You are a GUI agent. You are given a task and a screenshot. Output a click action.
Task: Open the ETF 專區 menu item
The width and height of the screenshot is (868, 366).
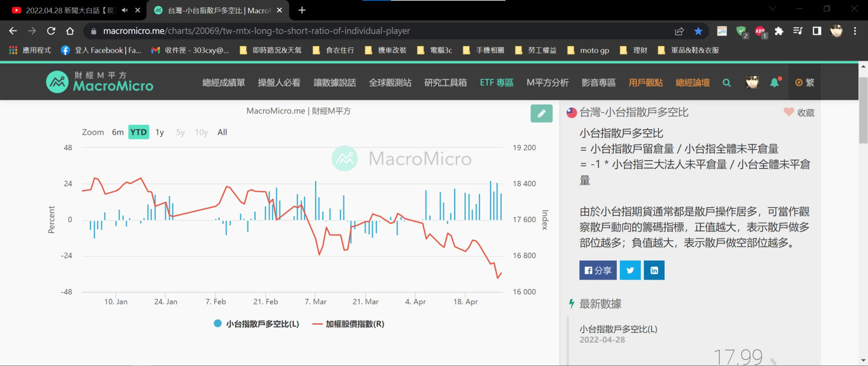pos(496,83)
